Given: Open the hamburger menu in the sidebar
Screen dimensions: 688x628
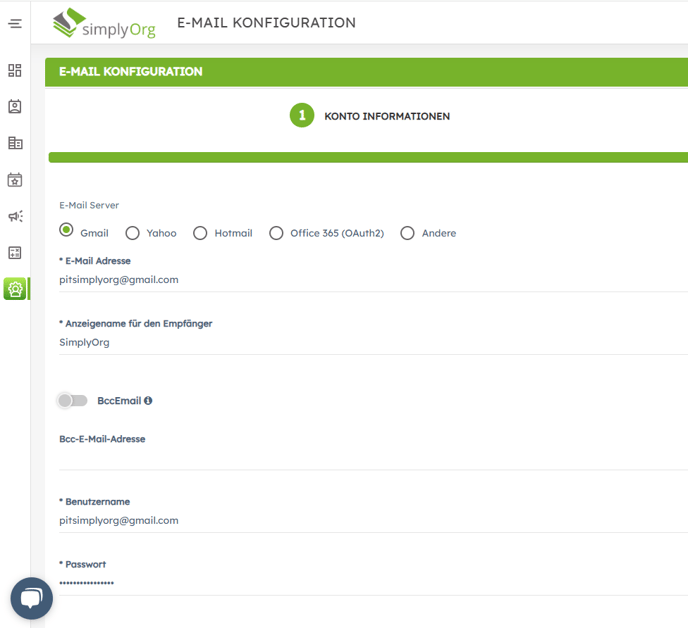Looking at the screenshot, I should point(15,23).
